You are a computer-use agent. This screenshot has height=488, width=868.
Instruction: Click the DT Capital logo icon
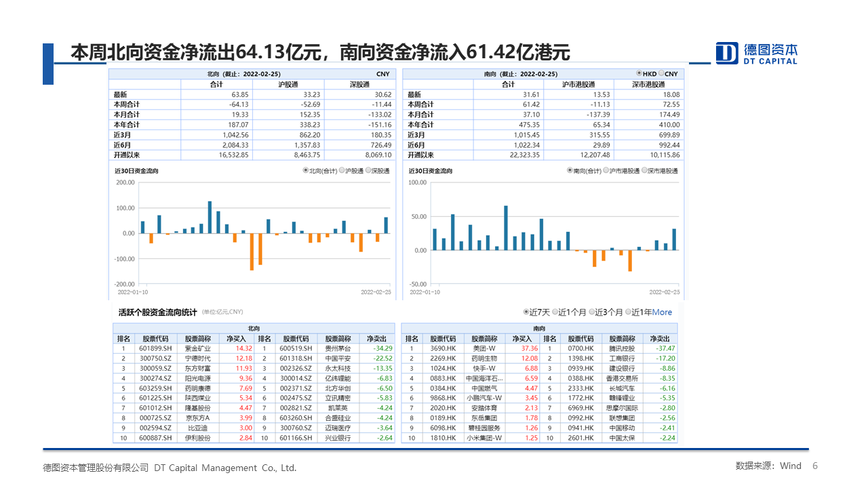point(727,53)
